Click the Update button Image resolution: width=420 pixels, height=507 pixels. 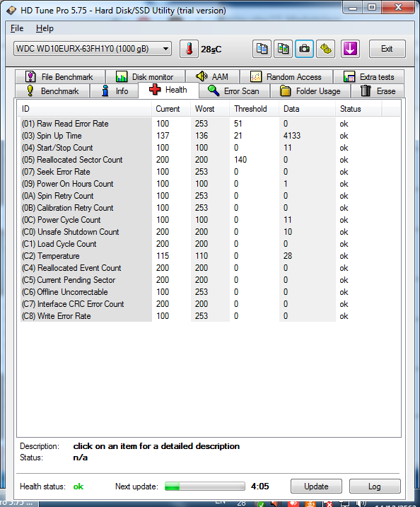click(x=316, y=486)
